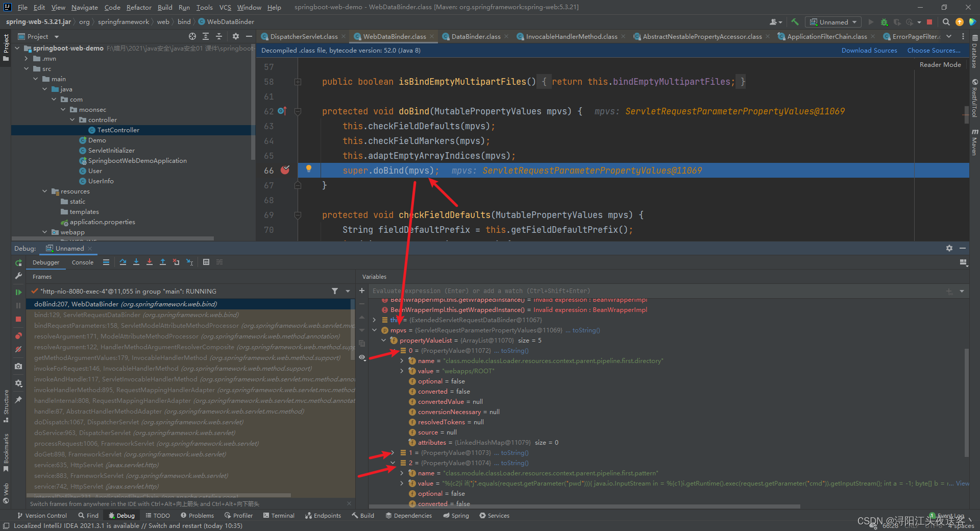Open Terminal tool window button
The width and height of the screenshot is (980, 531).
(x=279, y=516)
